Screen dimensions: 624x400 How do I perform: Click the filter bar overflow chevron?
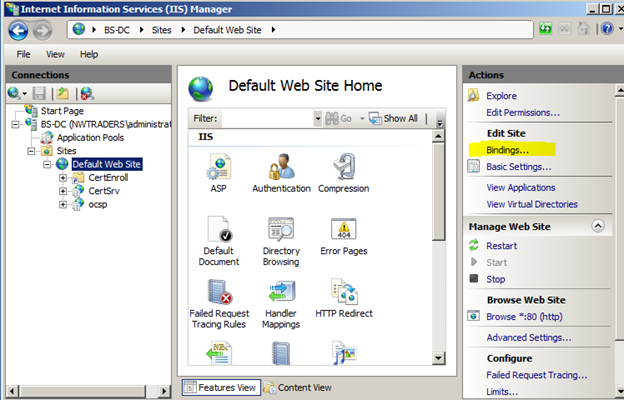pos(440,123)
